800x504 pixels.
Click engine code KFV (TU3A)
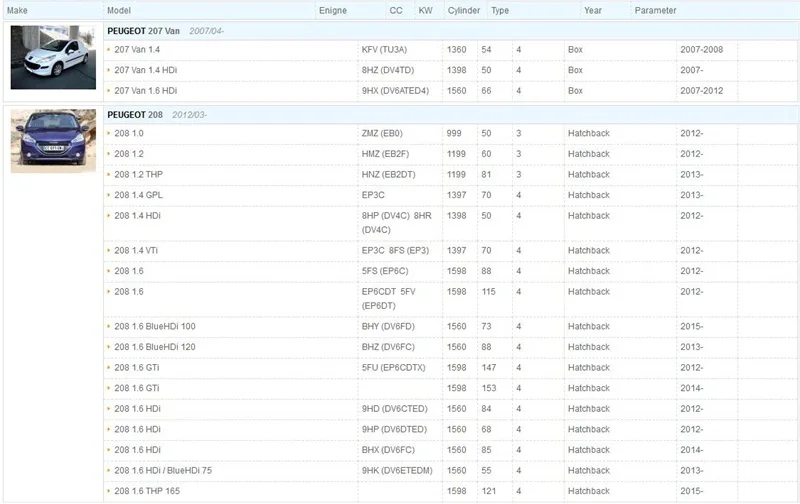coord(384,49)
